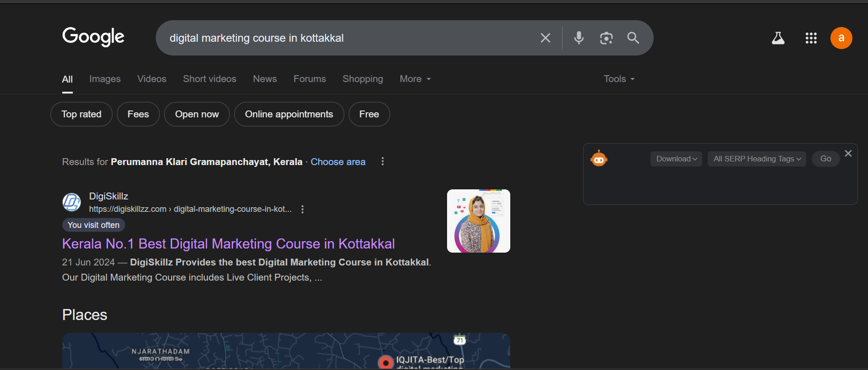
Task: Expand the More dropdown
Action: tap(415, 79)
